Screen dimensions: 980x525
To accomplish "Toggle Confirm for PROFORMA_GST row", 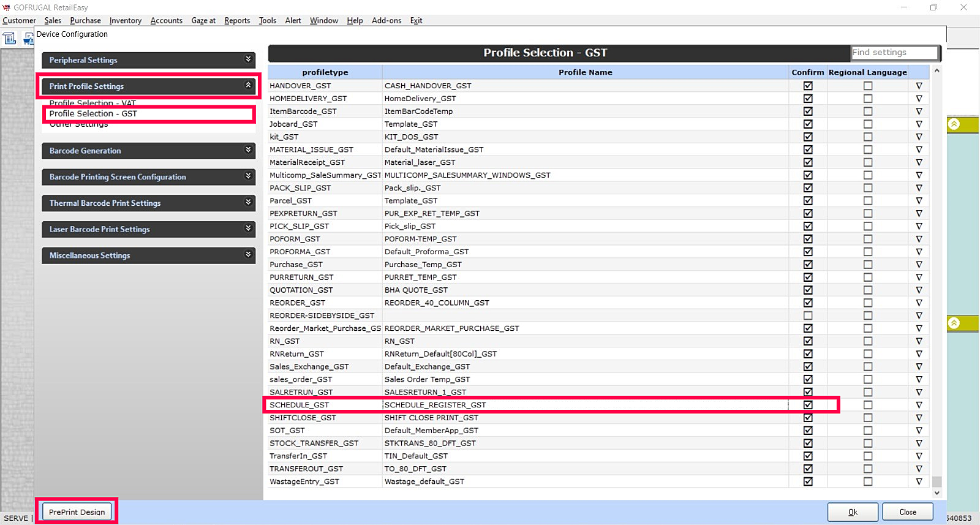I will (808, 252).
